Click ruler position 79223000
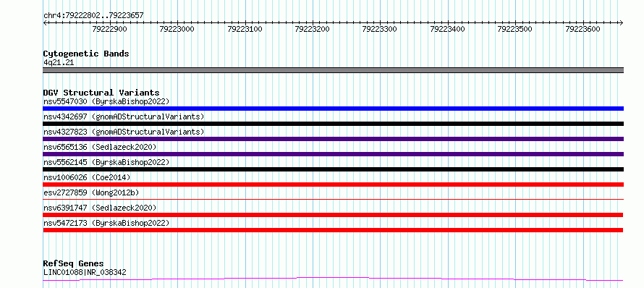This screenshot has width=644, height=288. tap(177, 29)
